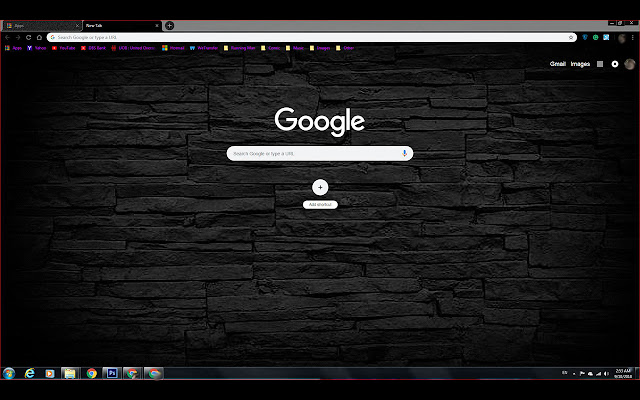Go back using the browser back arrow

click(7, 37)
